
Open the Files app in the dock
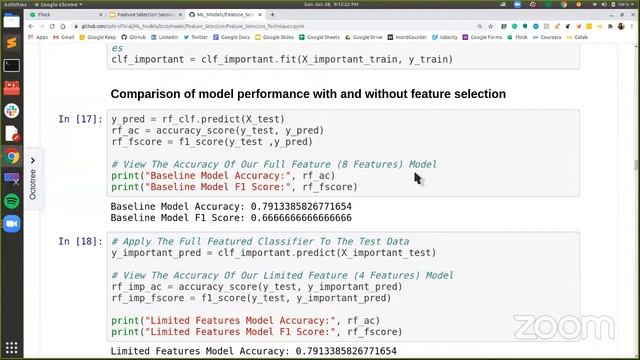pyautogui.click(x=11, y=20)
